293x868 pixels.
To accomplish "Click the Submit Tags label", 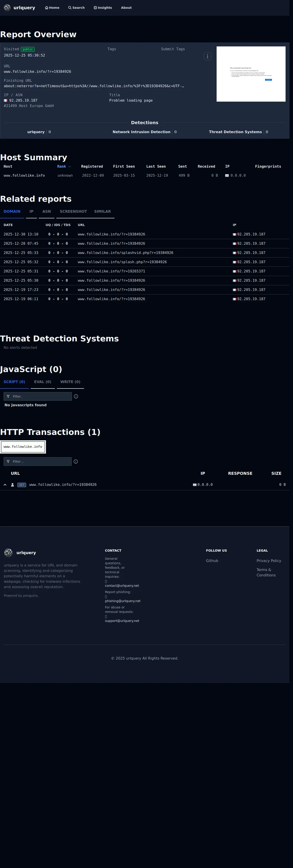I will pos(173,49).
